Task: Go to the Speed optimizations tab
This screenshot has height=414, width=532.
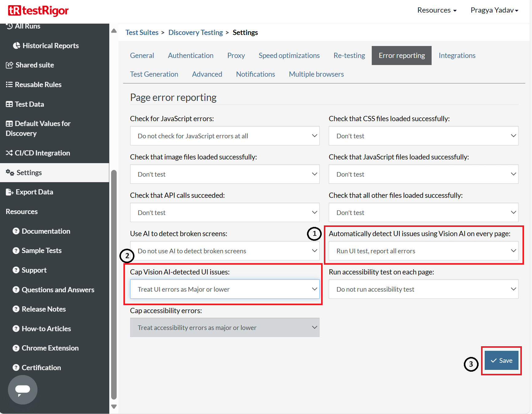Action: 289,56
